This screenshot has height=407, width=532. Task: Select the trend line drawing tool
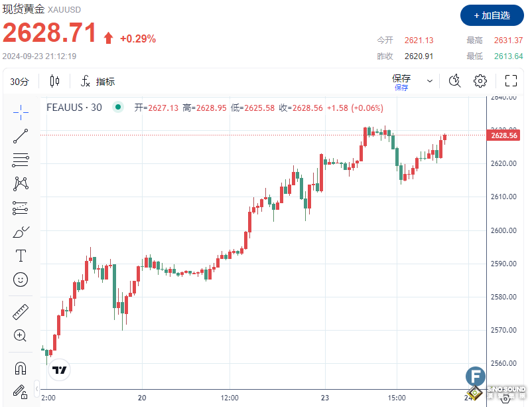pos(20,135)
